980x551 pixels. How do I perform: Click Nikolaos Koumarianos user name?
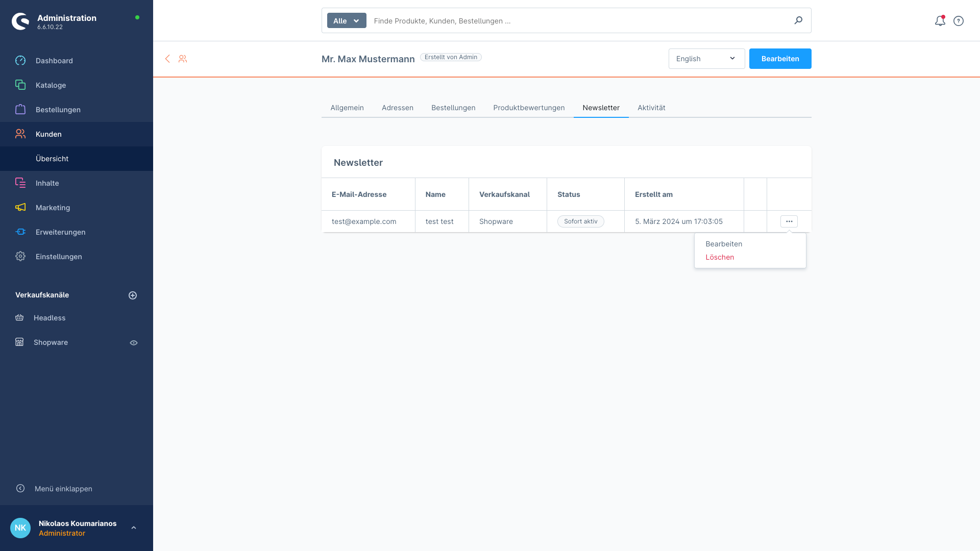78,523
